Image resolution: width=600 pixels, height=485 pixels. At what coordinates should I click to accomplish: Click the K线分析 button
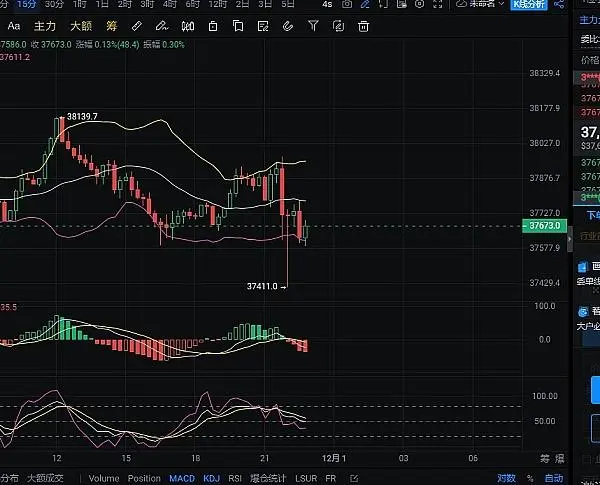529,4
